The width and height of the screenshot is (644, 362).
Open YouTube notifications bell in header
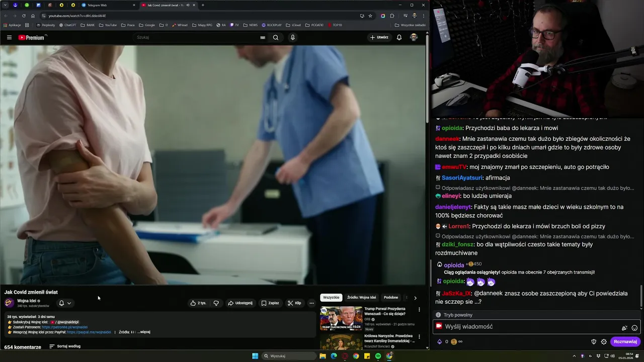pos(399,37)
